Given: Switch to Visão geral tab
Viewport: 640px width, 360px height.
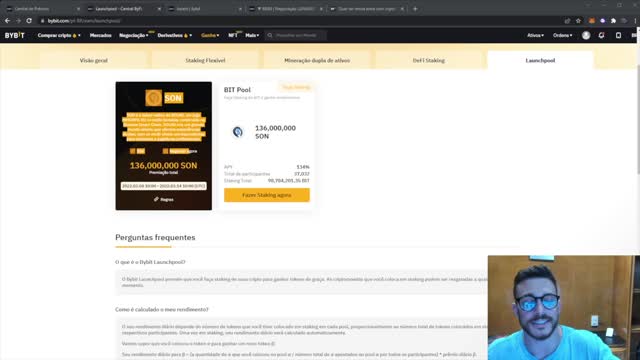Looking at the screenshot, I should (93, 60).
